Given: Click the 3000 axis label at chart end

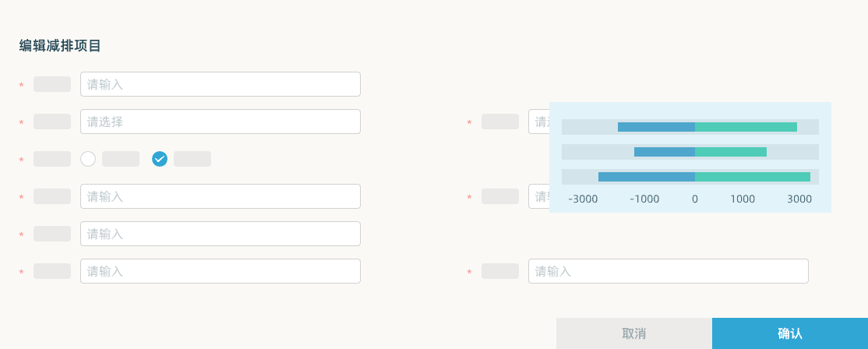Looking at the screenshot, I should 800,199.
